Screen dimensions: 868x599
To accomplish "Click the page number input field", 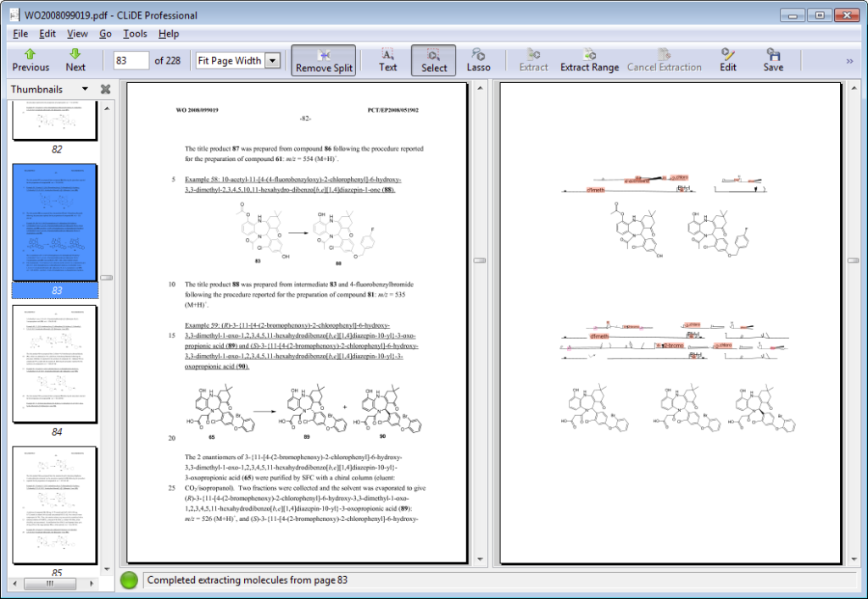I will pyautogui.click(x=131, y=60).
